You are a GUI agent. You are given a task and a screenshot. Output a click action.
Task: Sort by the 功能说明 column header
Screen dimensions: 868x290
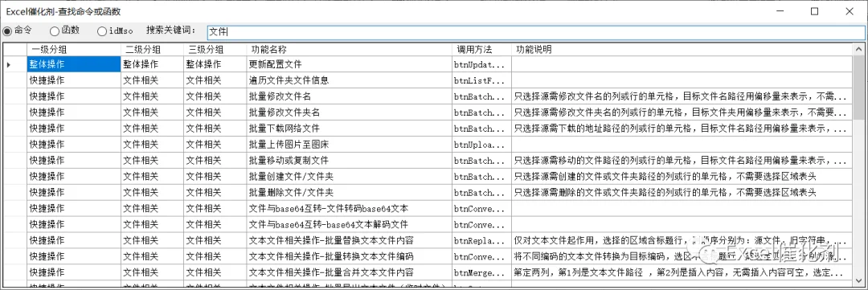coord(682,49)
